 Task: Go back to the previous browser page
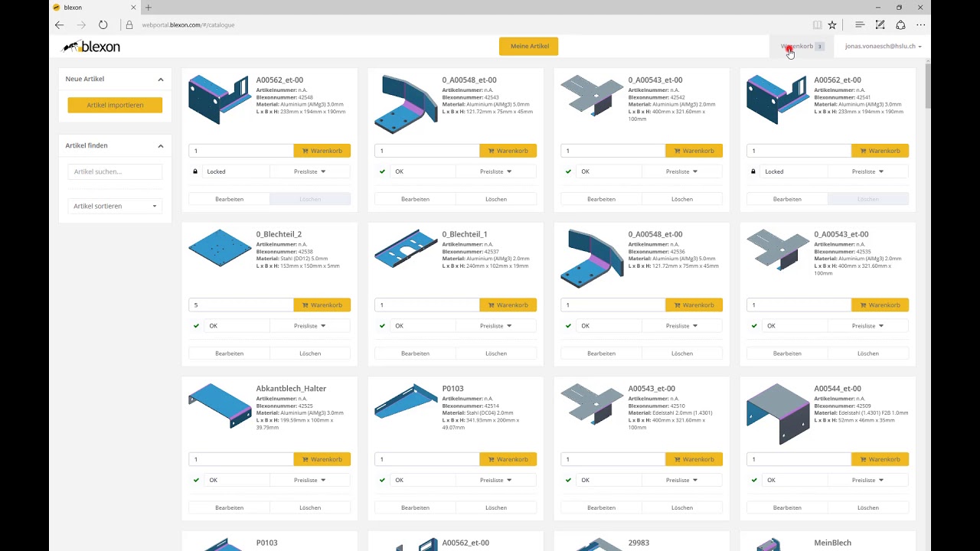[x=60, y=24]
